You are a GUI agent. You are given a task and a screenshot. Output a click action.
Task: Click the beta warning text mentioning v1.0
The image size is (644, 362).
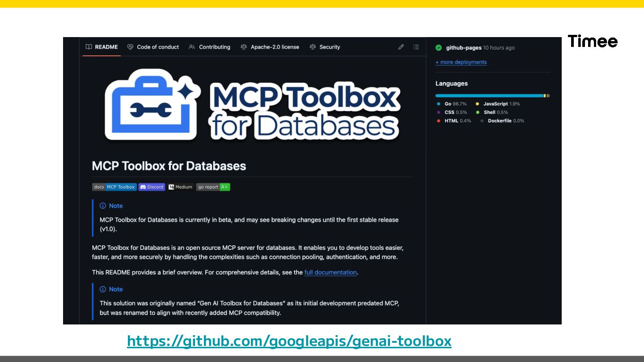point(249,224)
